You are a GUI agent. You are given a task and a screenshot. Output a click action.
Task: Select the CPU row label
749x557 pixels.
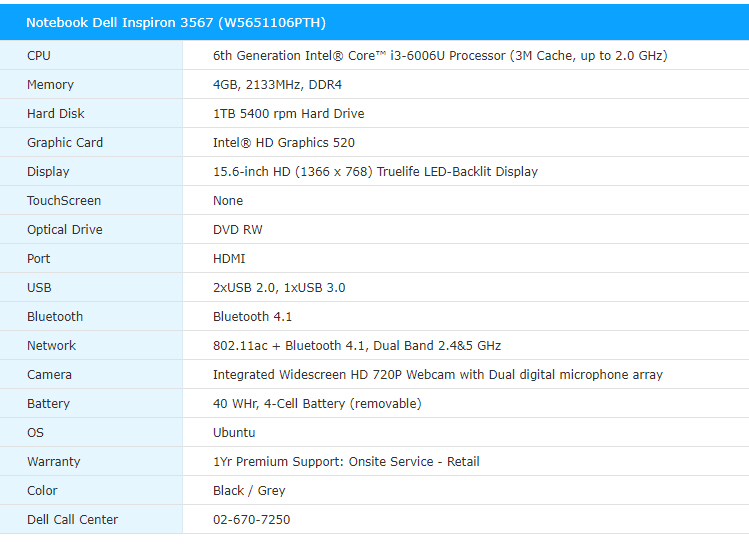click(39, 56)
